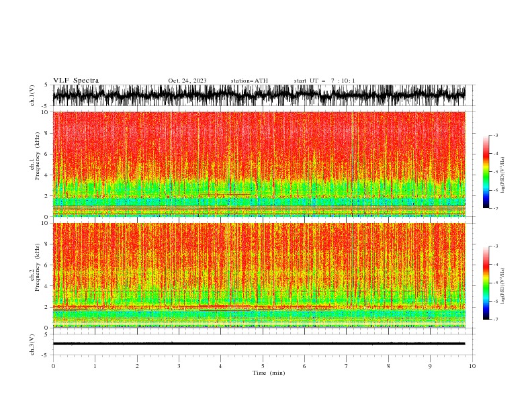Click the "ch.1(V)" waveform axis label
This screenshot has width=532, height=411.
tap(32, 95)
